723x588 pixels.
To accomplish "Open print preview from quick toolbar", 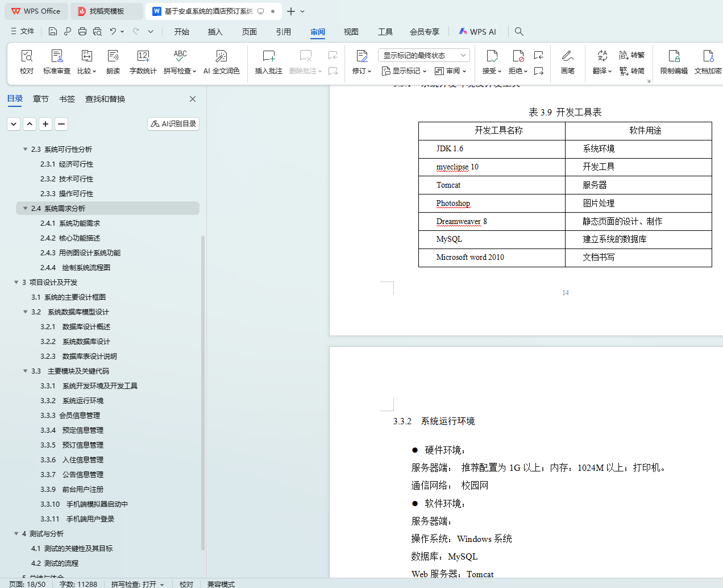I will click(x=97, y=31).
